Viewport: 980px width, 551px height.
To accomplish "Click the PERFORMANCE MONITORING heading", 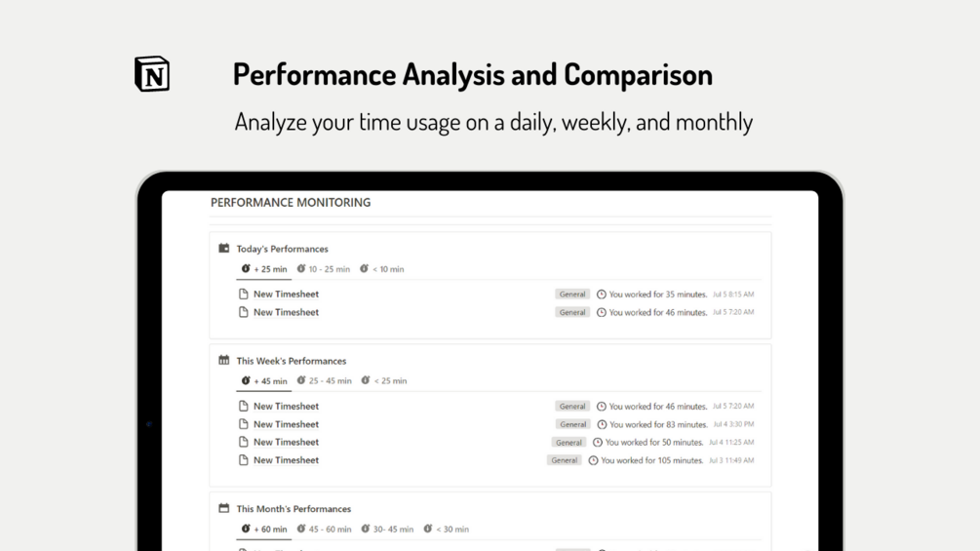I will click(291, 203).
